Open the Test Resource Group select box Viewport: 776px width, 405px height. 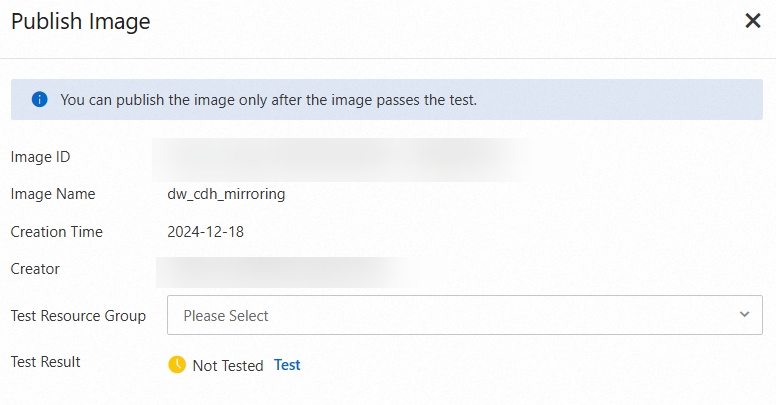464,315
